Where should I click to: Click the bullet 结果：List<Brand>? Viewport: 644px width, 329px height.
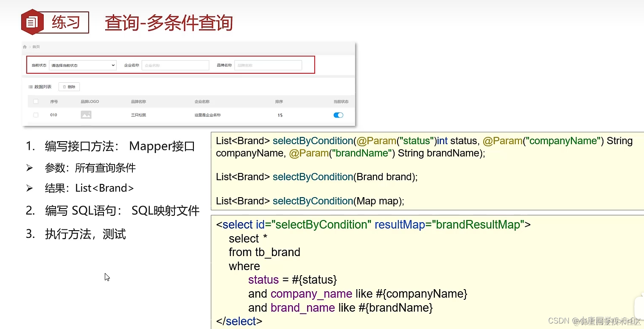click(x=90, y=188)
